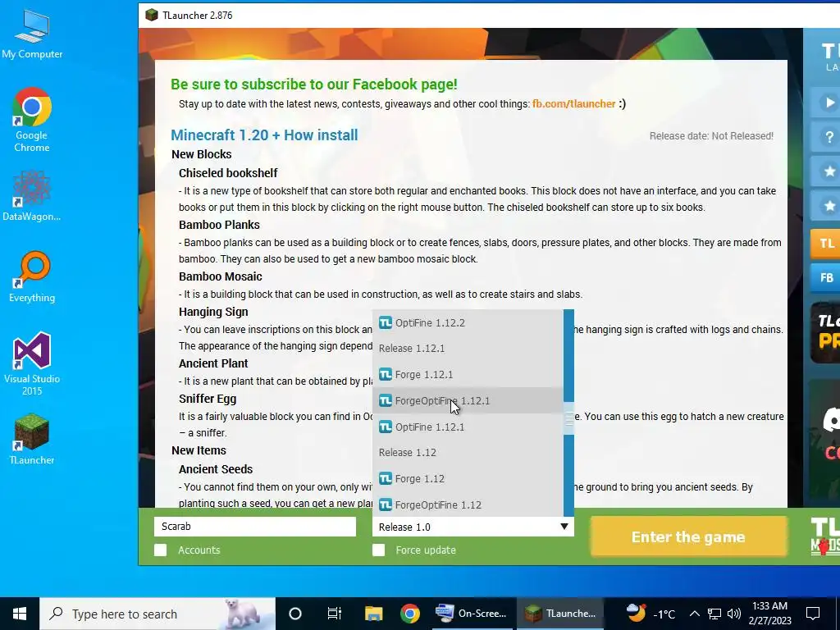Click the Scarab username field
The width and height of the screenshot is (840, 630).
255,527
